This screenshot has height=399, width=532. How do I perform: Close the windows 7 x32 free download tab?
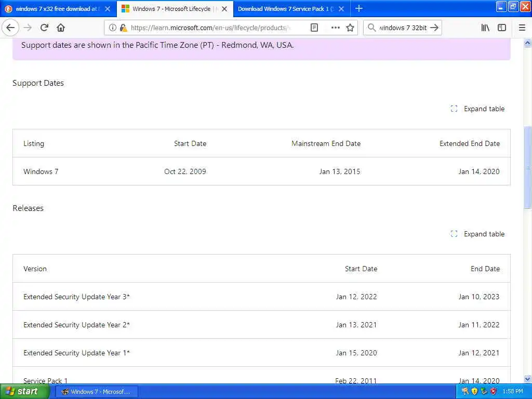[108, 9]
